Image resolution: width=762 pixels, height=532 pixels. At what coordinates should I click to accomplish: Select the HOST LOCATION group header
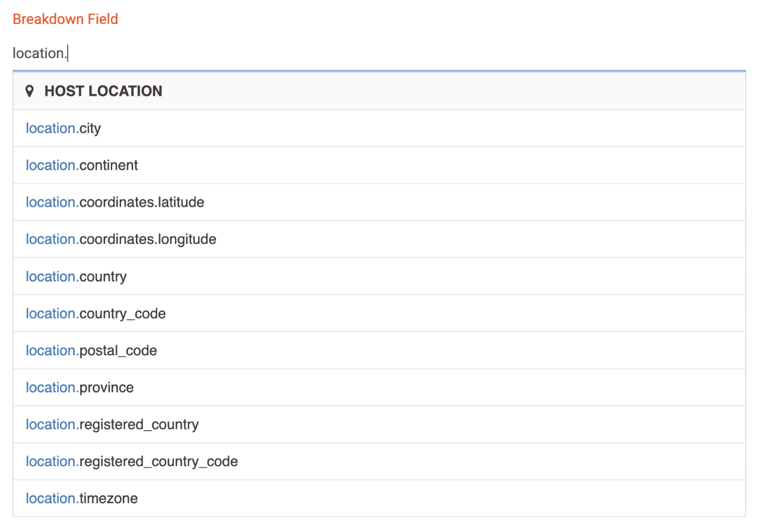tap(103, 91)
